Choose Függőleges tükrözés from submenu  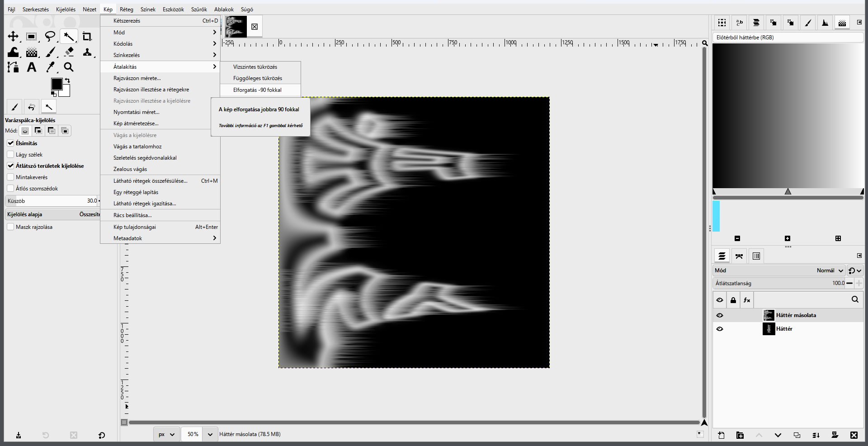tap(260, 78)
